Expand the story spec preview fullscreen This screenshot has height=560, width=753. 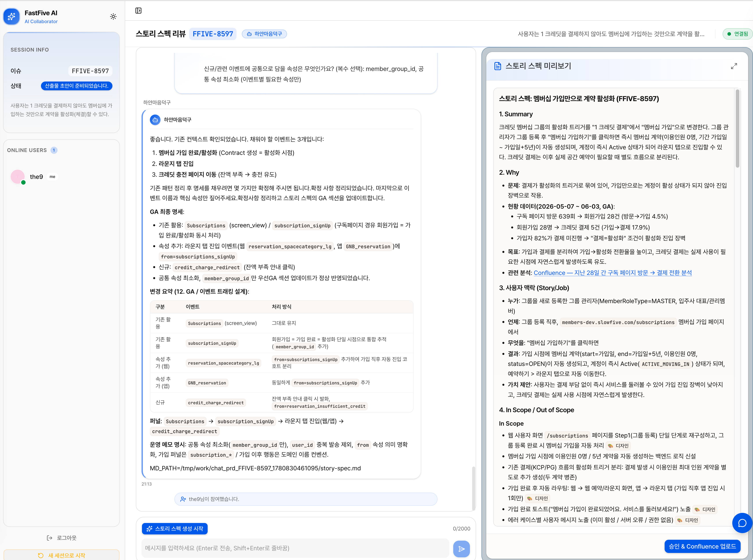[x=734, y=66]
